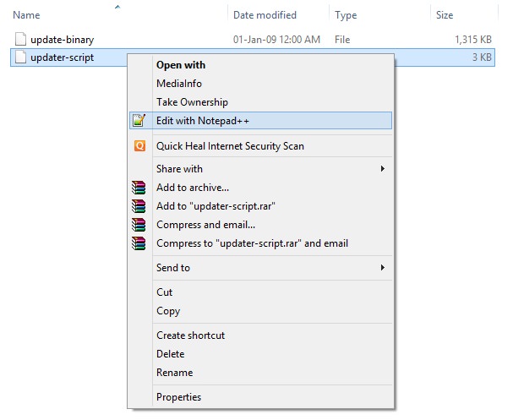The width and height of the screenshot is (513, 420).
Task: Click the Quick Heal scan icon
Action: pyautogui.click(x=139, y=146)
